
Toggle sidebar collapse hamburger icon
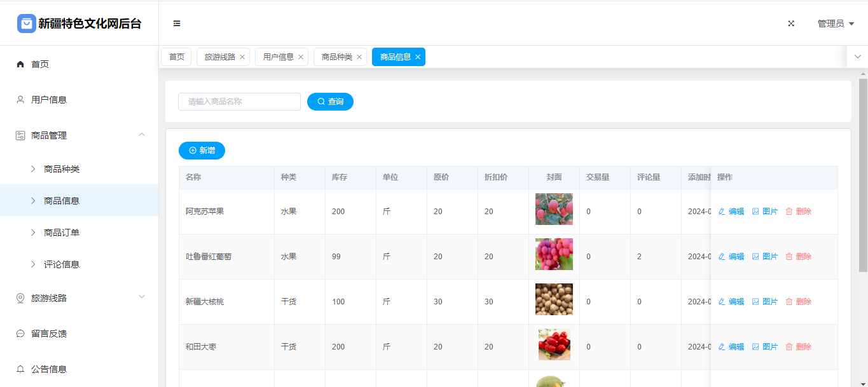point(177,24)
